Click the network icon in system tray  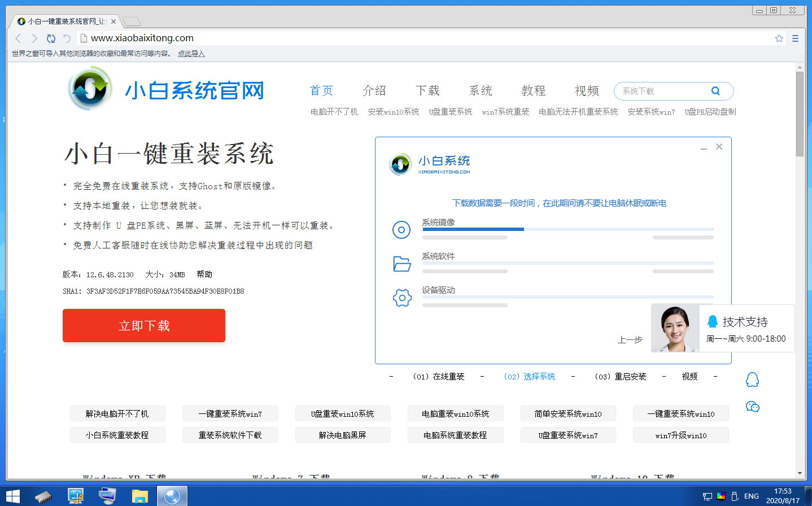[x=706, y=495]
